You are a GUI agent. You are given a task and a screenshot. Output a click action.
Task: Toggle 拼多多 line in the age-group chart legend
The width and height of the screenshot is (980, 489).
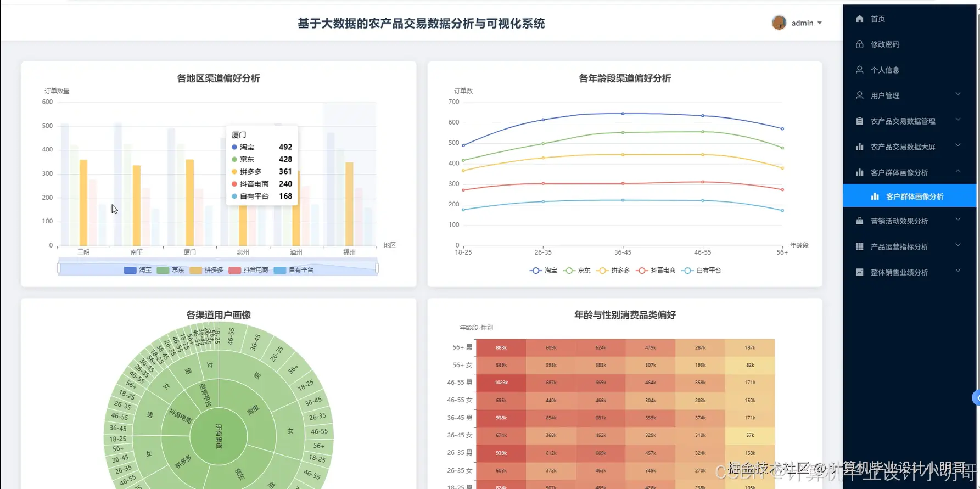[613, 271]
